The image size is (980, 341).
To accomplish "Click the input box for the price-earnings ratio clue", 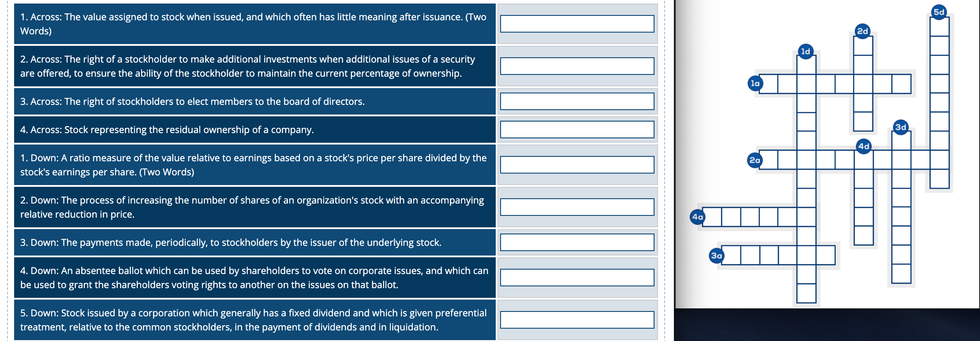I will (x=578, y=164).
